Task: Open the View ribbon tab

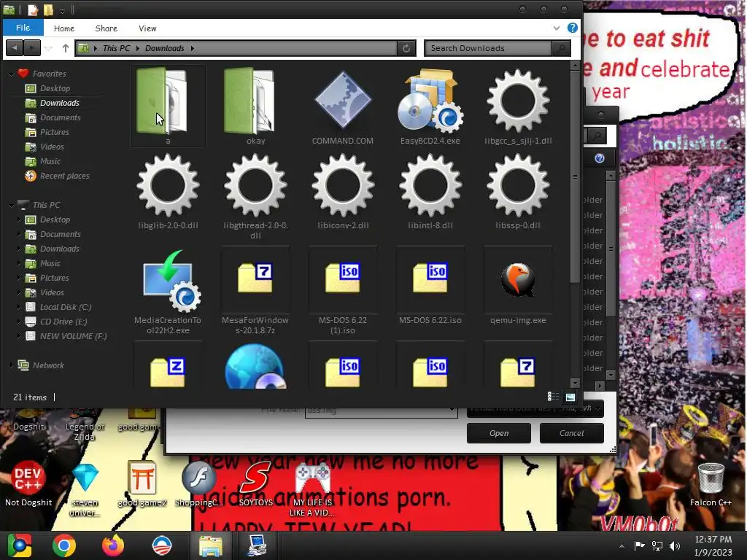Action: click(147, 28)
